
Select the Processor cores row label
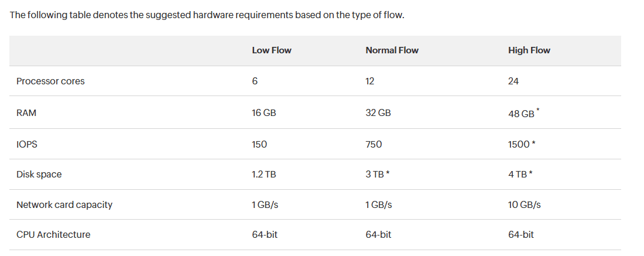coord(50,81)
